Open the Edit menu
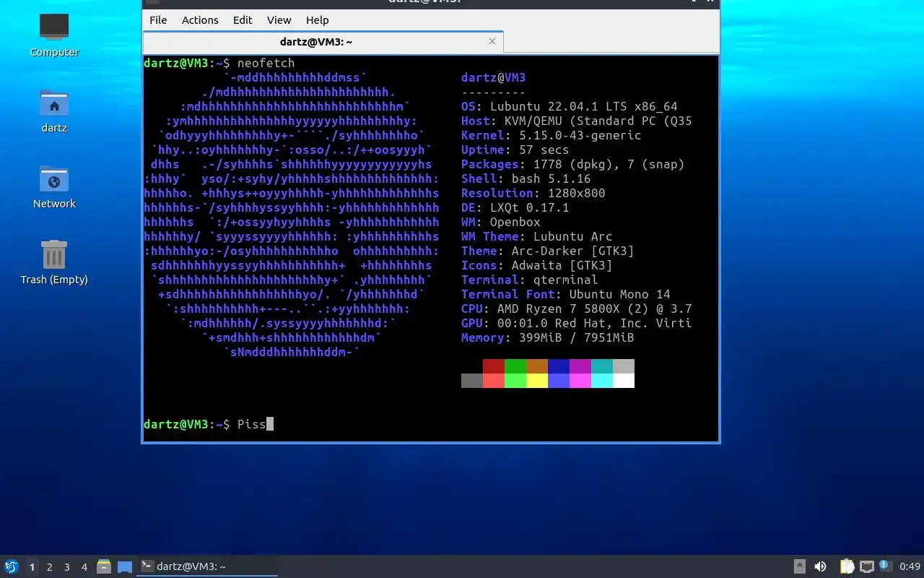Image resolution: width=924 pixels, height=578 pixels. (x=243, y=20)
